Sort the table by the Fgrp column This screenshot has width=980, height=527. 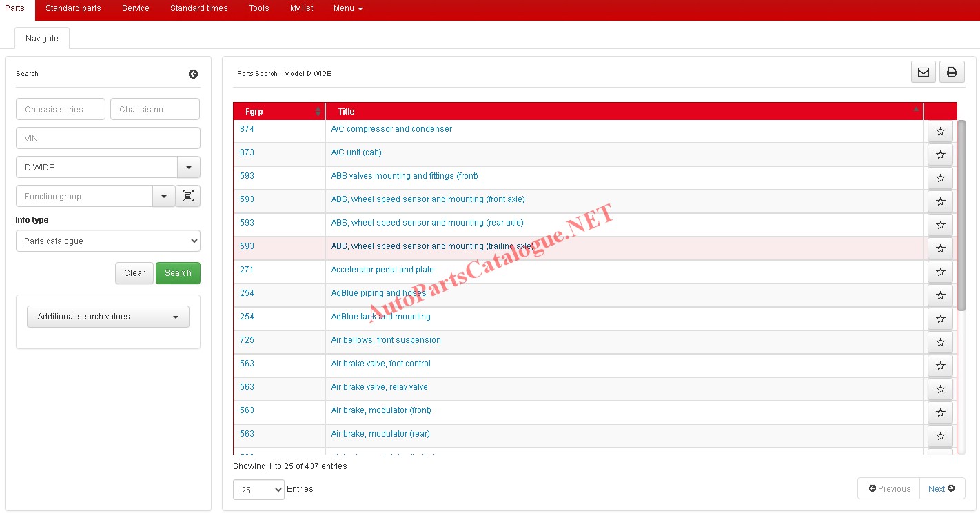pos(278,112)
